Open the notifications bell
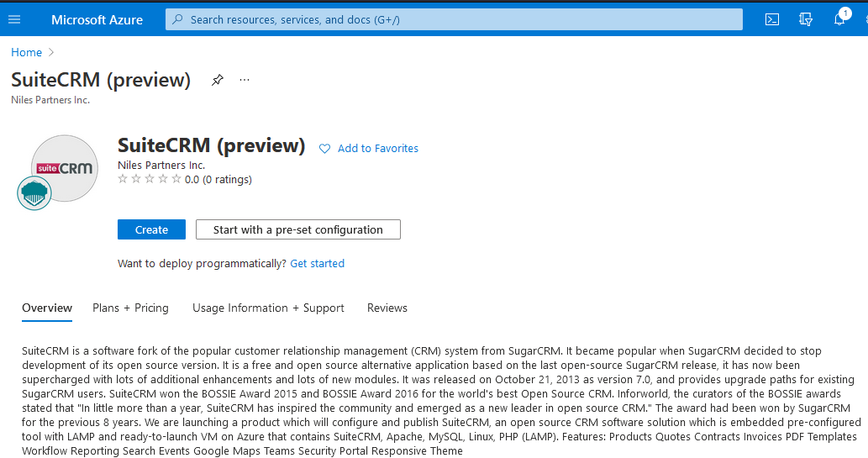 click(x=839, y=19)
